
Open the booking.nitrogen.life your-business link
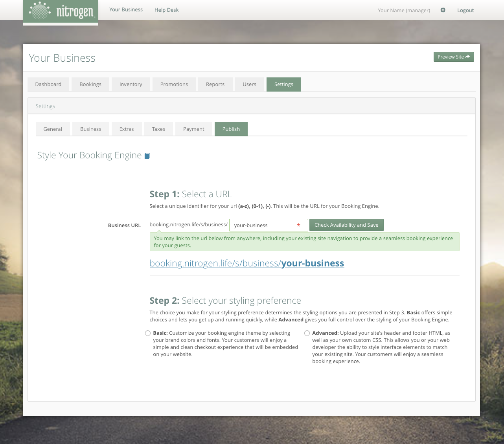(246, 263)
